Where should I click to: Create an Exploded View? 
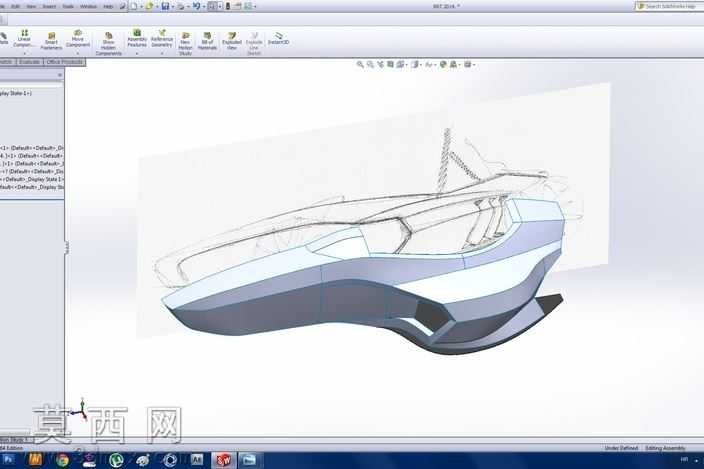(x=232, y=41)
